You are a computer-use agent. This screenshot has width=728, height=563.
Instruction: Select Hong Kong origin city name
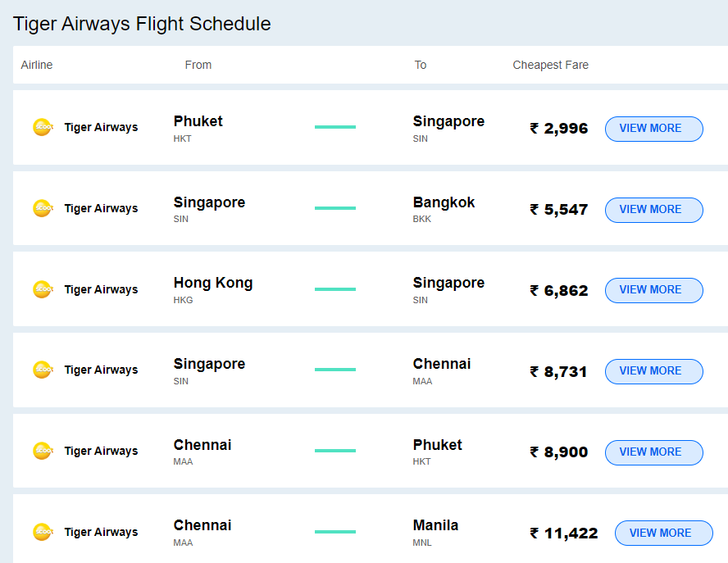[213, 283]
